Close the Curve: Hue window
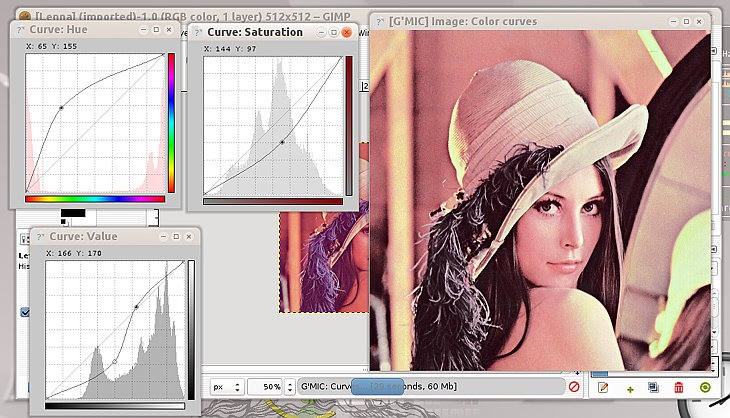The width and height of the screenshot is (730, 418). click(169, 29)
